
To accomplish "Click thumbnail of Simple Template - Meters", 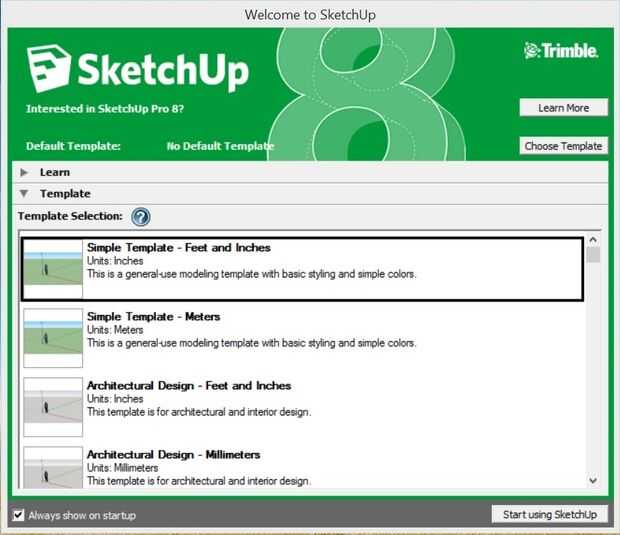I will click(53, 338).
